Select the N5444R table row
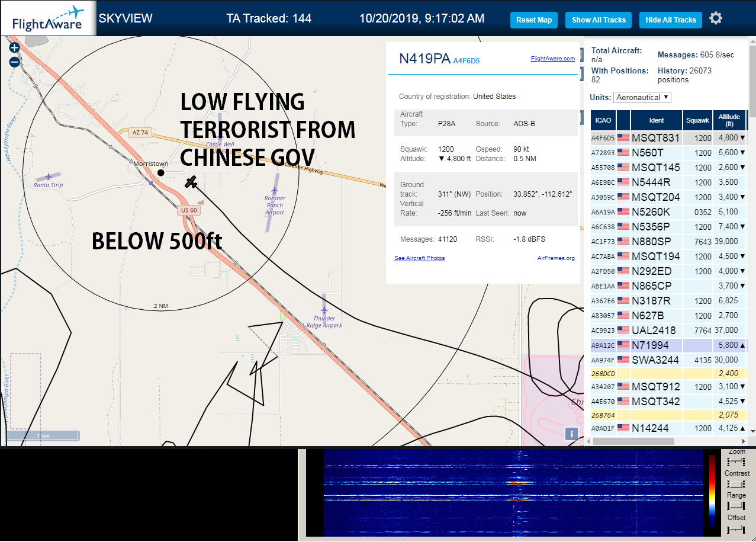 (668, 182)
